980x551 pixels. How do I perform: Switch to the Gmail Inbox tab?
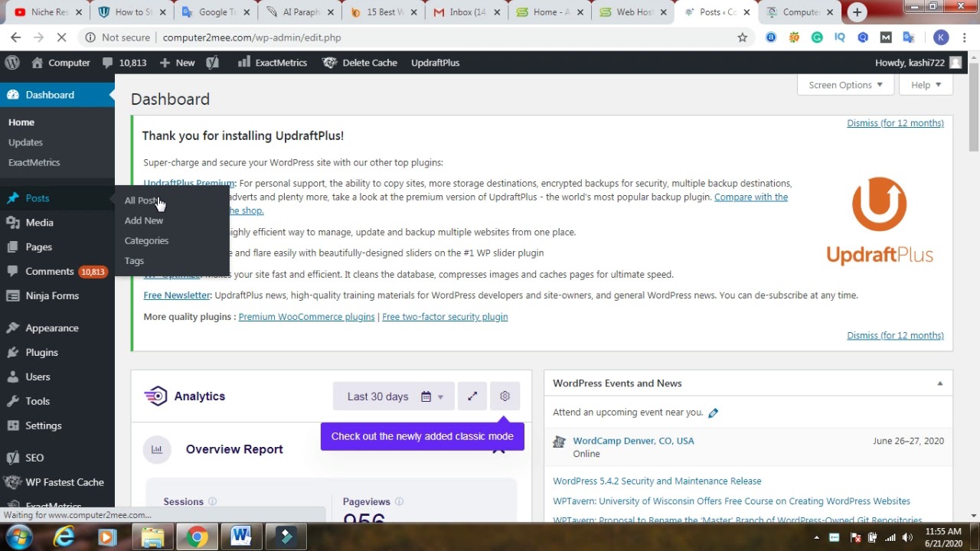(466, 12)
